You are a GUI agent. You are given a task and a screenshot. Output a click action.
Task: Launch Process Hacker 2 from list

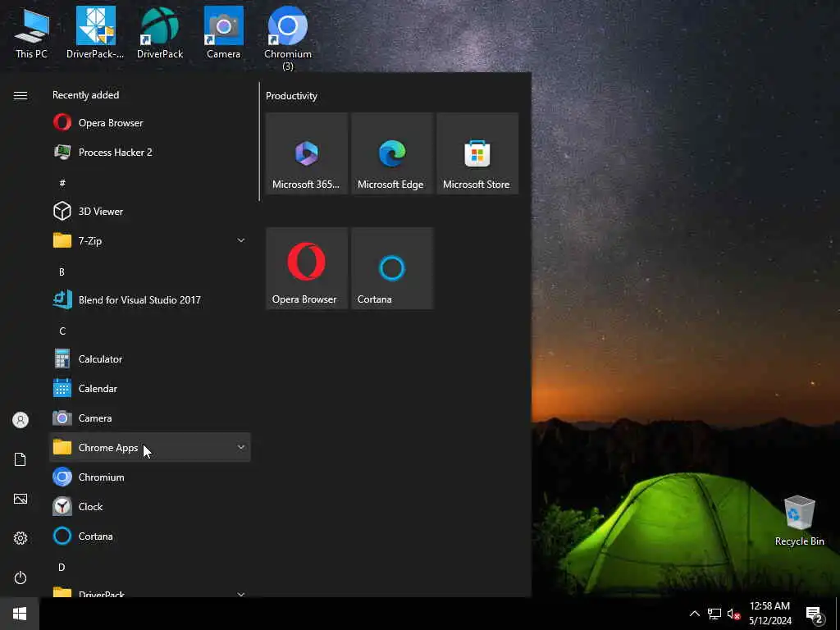(x=150, y=152)
